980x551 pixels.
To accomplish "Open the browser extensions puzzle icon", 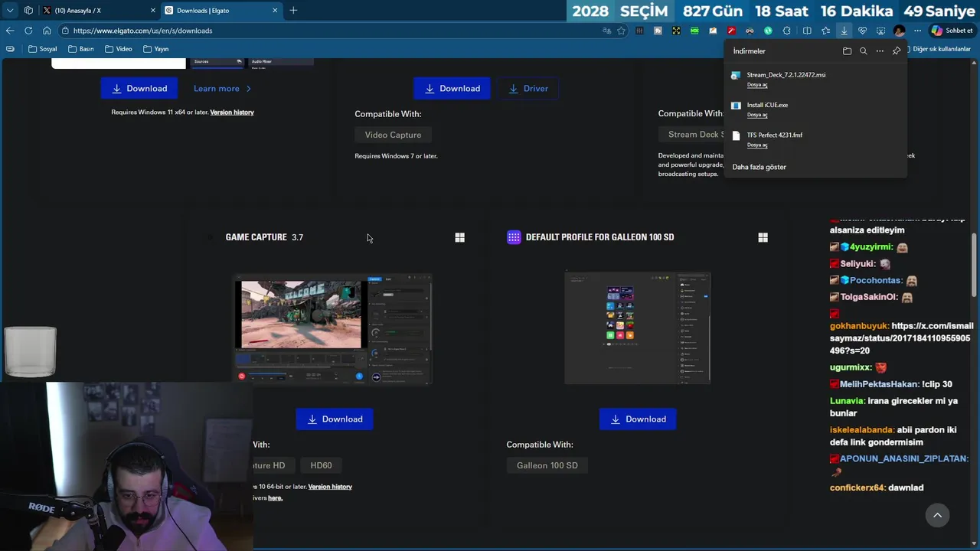I will point(786,31).
